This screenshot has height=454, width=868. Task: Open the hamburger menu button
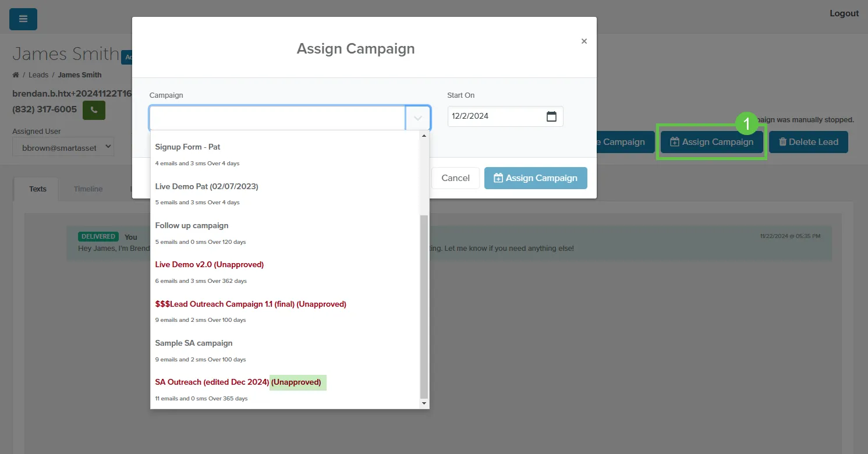point(23,19)
